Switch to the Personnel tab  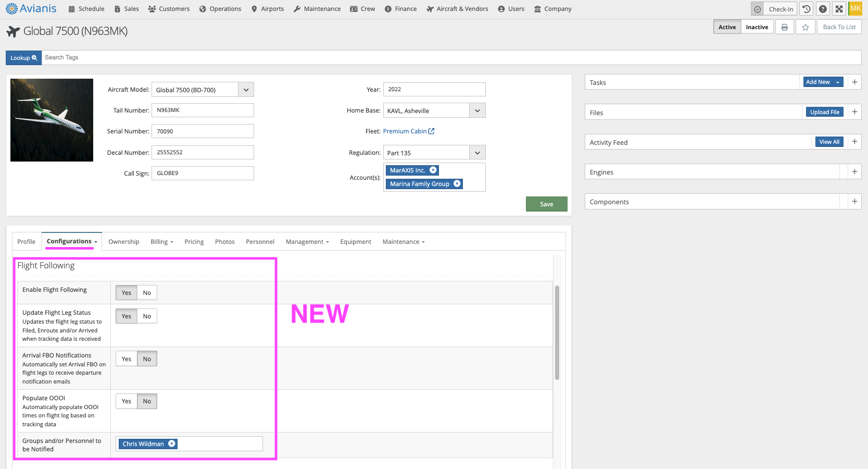tap(260, 242)
